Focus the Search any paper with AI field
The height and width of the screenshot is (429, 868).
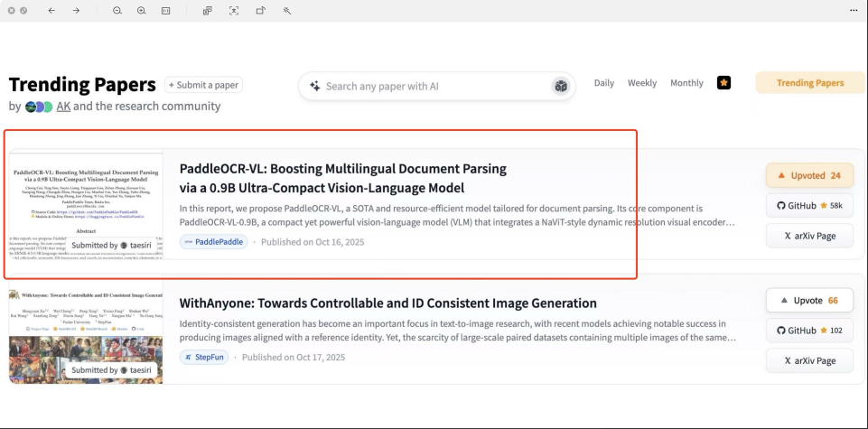pyautogui.click(x=437, y=86)
